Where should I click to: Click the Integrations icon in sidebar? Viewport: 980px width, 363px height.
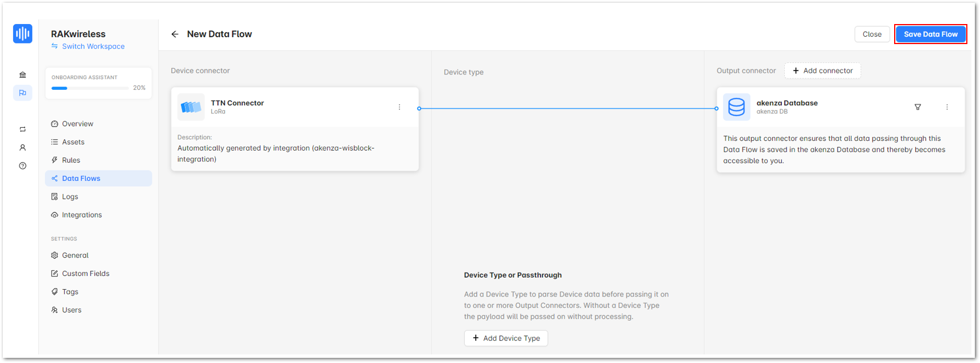point(54,215)
